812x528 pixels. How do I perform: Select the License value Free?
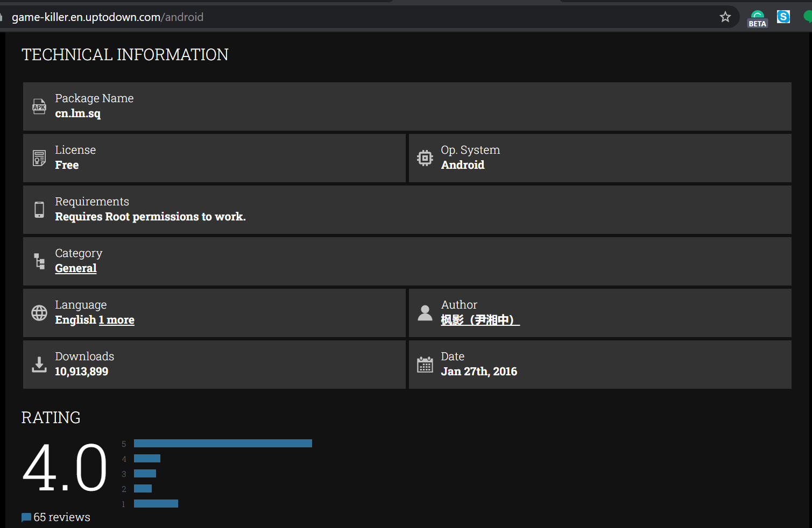(x=67, y=165)
